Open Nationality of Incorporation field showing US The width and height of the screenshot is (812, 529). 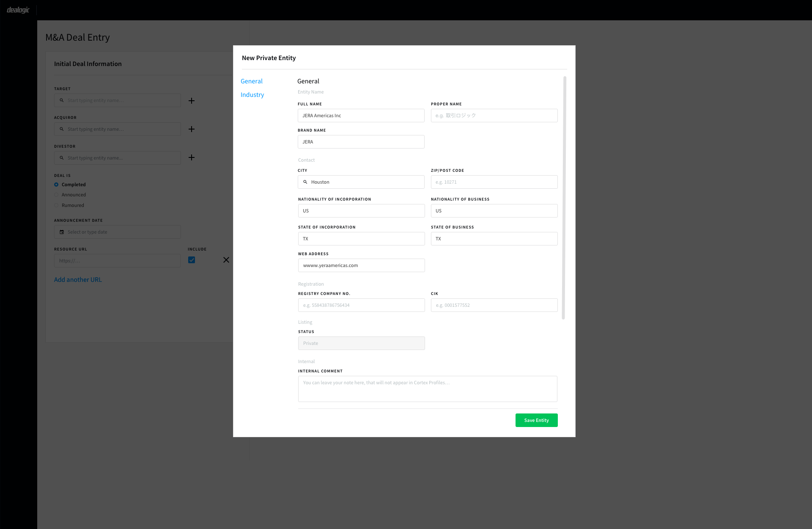click(x=361, y=211)
